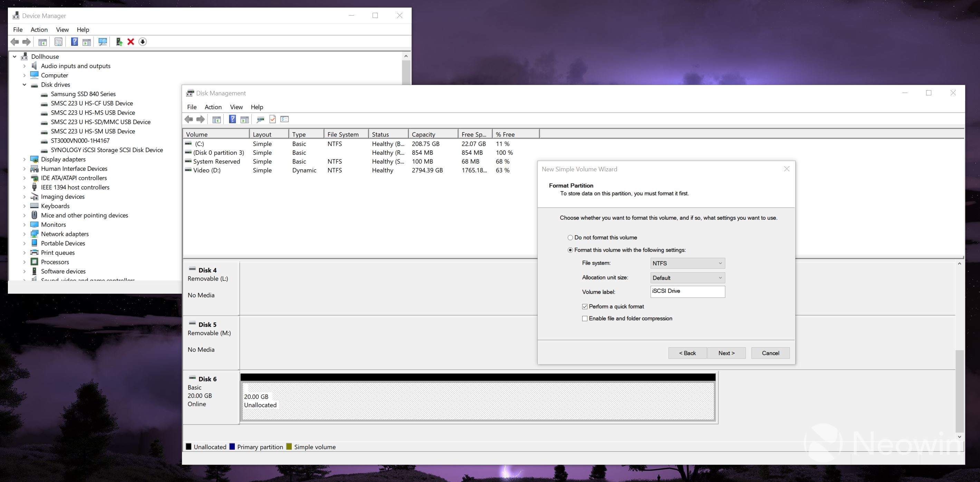Select Format this volume with following settings
Screen dimensions: 980x482
[x=627, y=250]
